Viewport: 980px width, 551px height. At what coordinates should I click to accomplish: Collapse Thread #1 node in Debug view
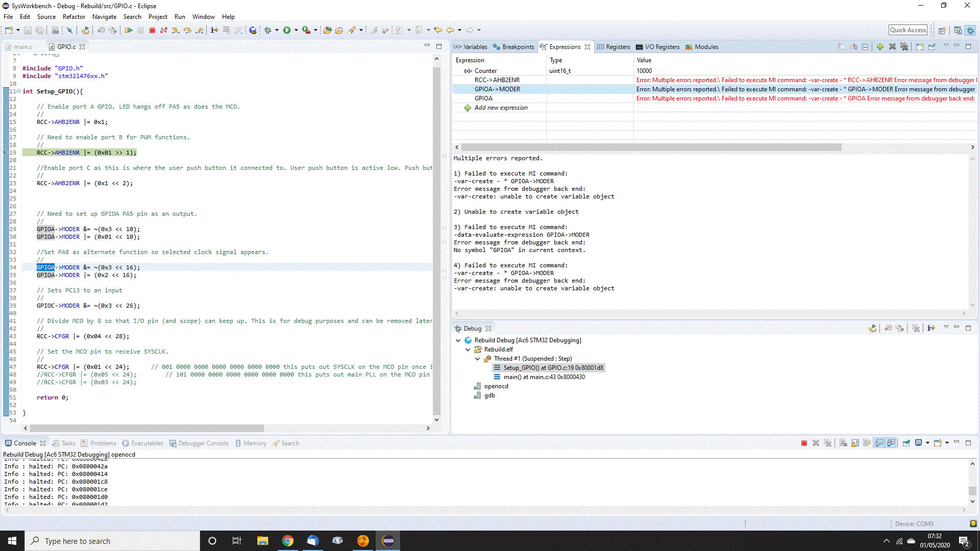[x=478, y=359]
